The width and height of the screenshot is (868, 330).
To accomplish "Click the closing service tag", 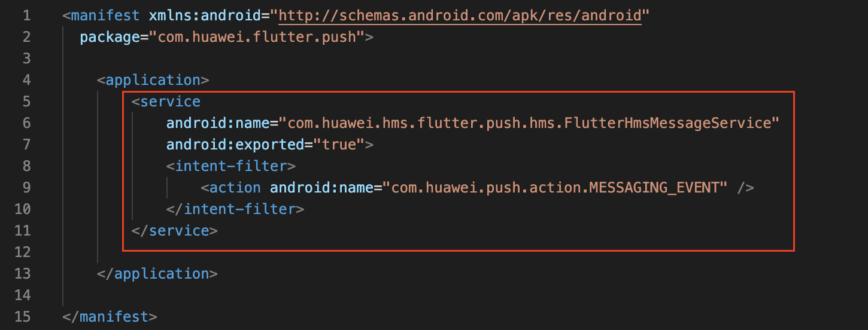I will [175, 231].
